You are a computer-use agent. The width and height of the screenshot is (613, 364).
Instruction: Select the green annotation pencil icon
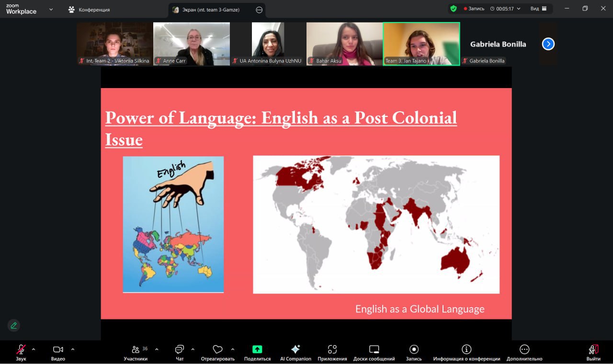click(x=13, y=325)
